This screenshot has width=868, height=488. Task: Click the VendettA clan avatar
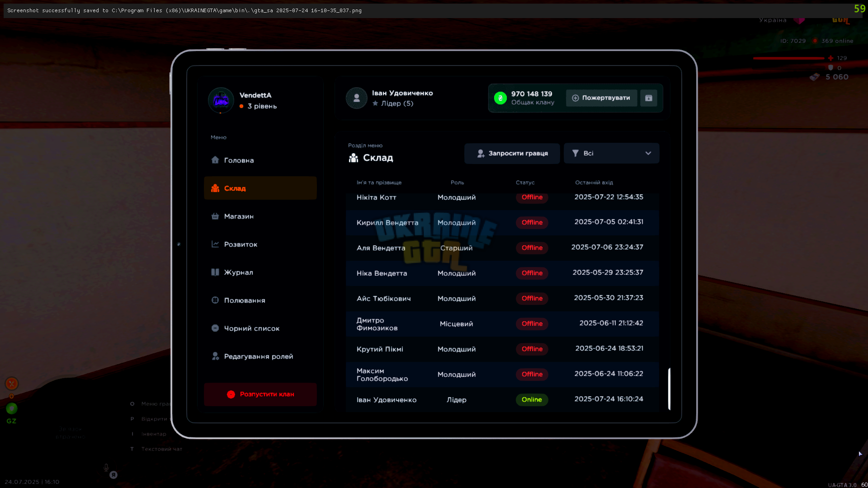coord(221,100)
